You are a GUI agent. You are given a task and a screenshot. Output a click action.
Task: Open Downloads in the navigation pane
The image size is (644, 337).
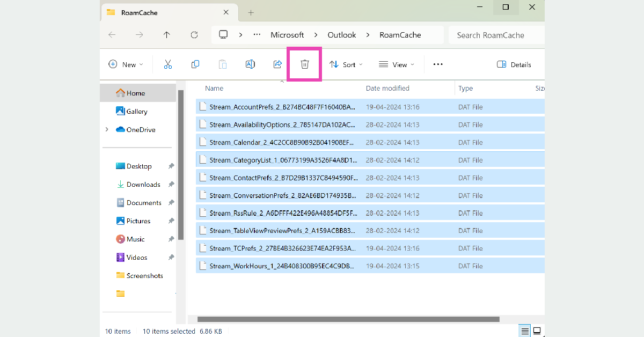143,185
